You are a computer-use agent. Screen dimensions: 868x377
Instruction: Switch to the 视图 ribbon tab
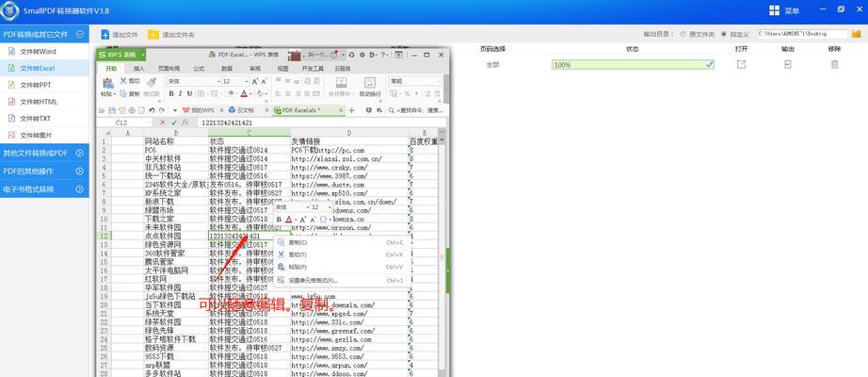click(x=282, y=69)
